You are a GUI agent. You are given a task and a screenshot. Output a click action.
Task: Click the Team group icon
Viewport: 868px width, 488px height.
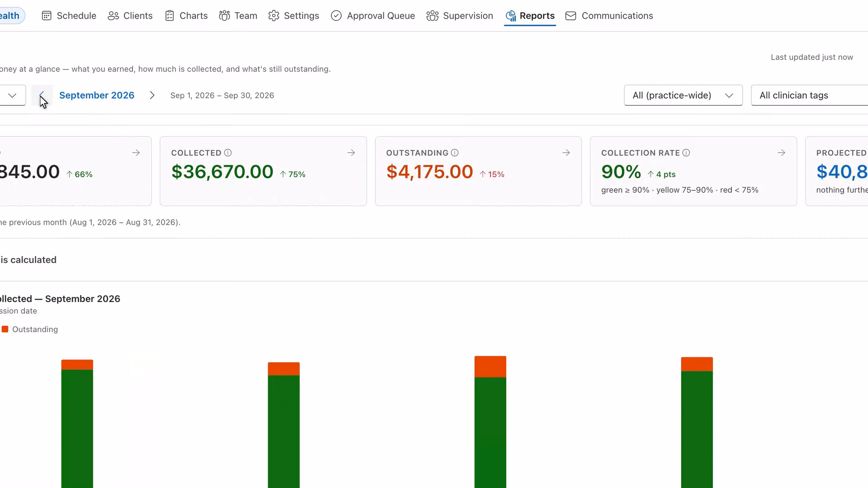(224, 16)
